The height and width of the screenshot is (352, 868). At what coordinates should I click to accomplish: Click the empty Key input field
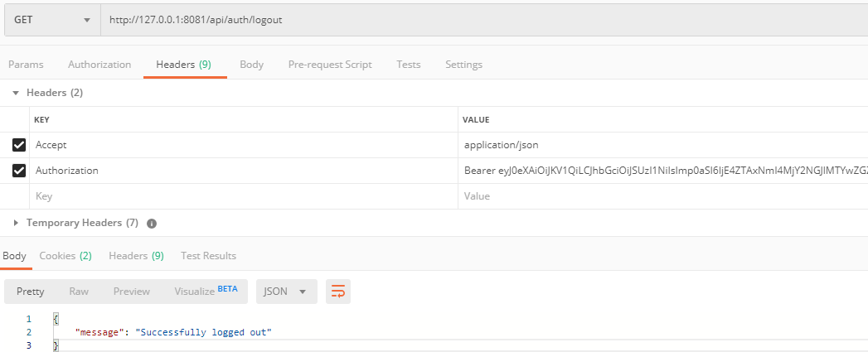(240, 196)
